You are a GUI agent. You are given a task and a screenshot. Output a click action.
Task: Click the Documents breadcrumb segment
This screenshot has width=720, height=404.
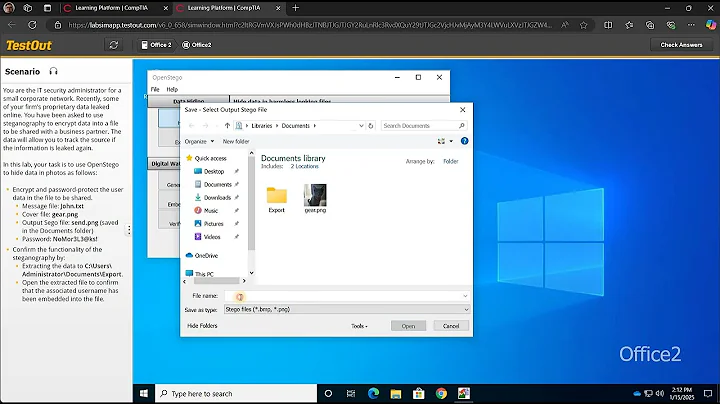(296, 125)
